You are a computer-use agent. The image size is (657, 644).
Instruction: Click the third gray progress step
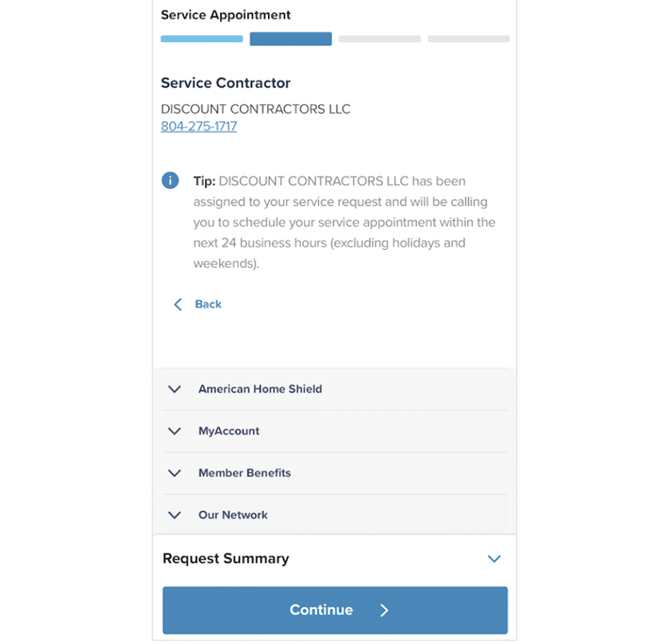click(379, 39)
